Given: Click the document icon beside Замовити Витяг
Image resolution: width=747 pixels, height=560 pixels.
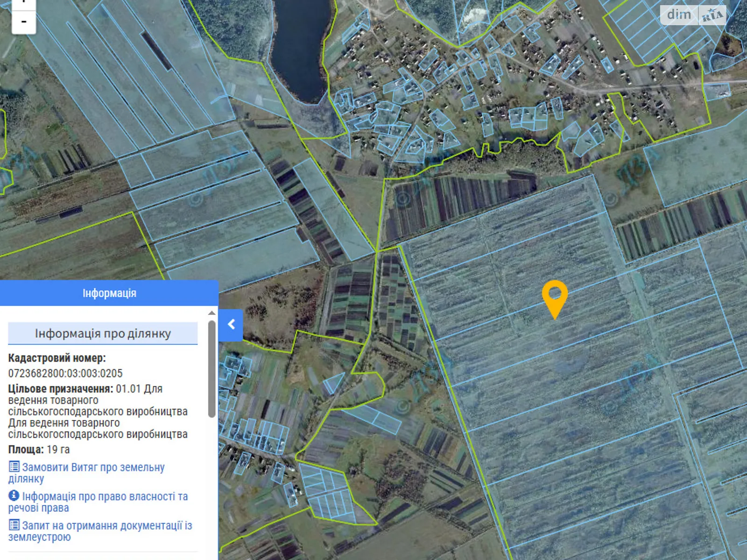Looking at the screenshot, I should pyautogui.click(x=14, y=467).
